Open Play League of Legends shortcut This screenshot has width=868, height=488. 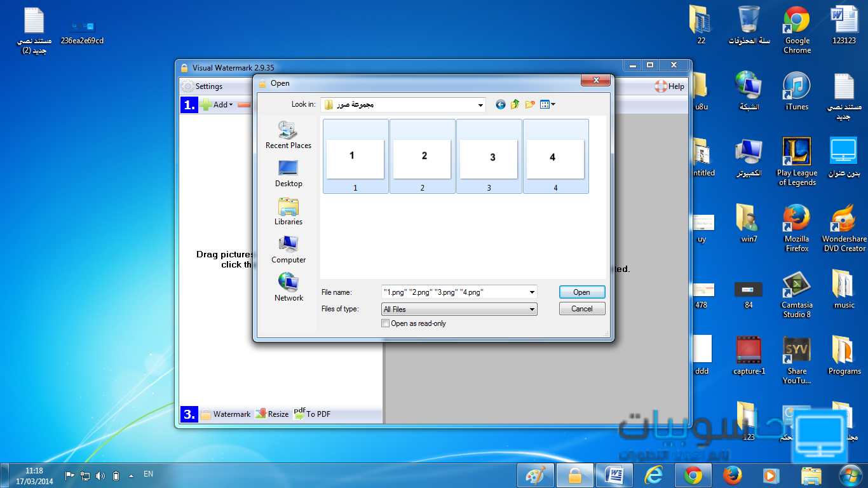click(x=797, y=162)
